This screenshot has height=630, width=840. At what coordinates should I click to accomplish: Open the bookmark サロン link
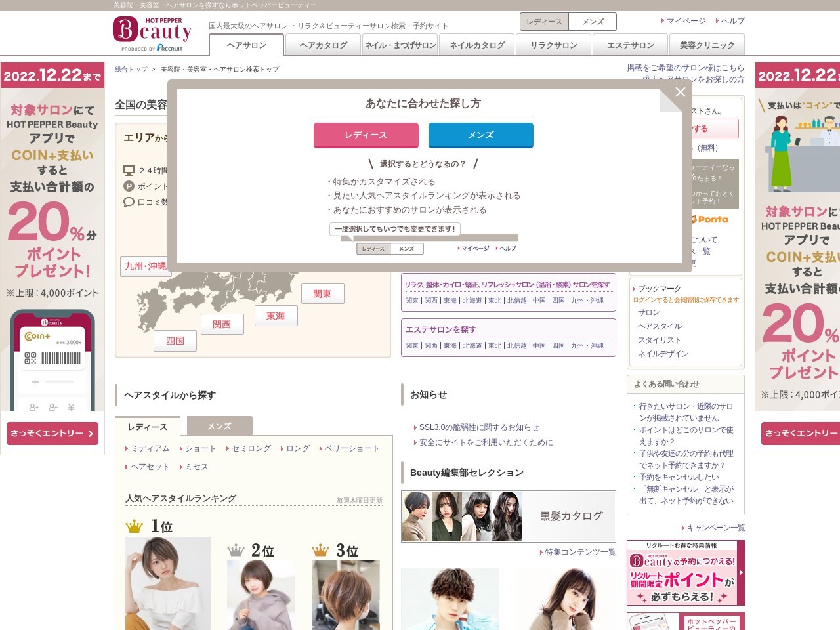[x=649, y=312]
